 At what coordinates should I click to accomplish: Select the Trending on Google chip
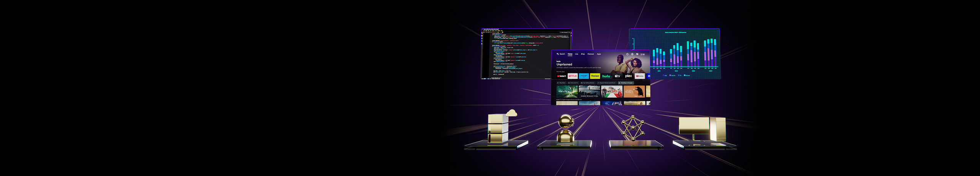click(626, 83)
